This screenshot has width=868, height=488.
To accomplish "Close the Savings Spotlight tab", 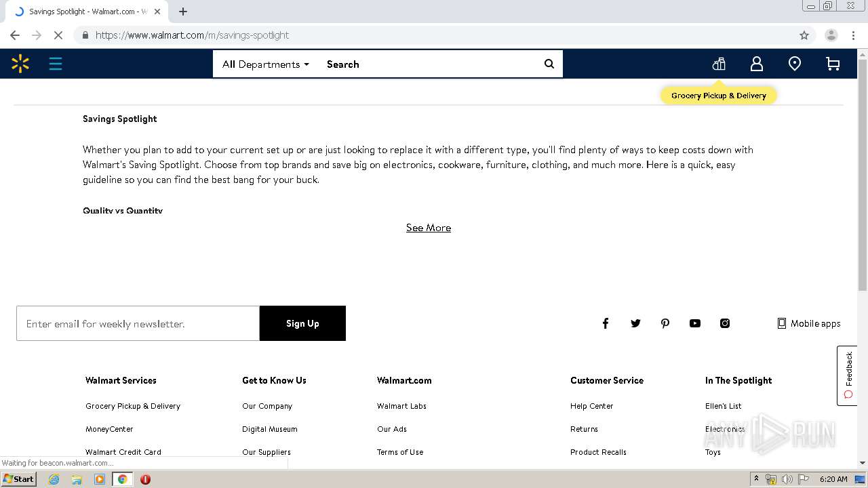I will pyautogui.click(x=158, y=12).
